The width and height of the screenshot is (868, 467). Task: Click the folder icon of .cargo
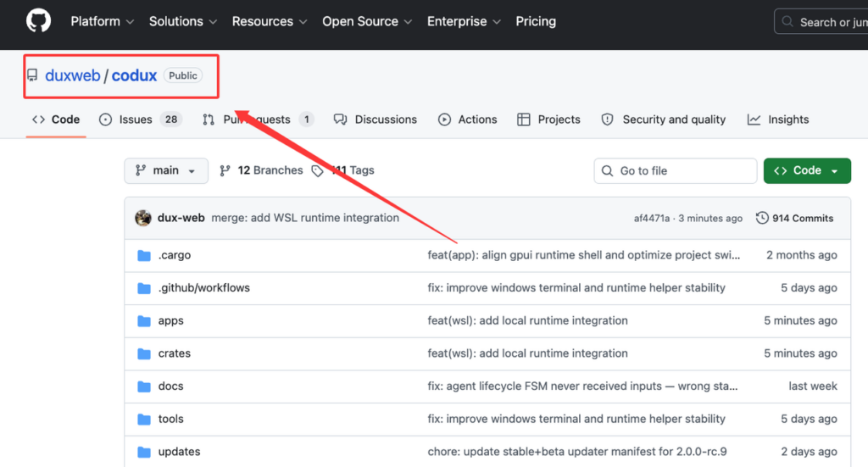tap(144, 255)
